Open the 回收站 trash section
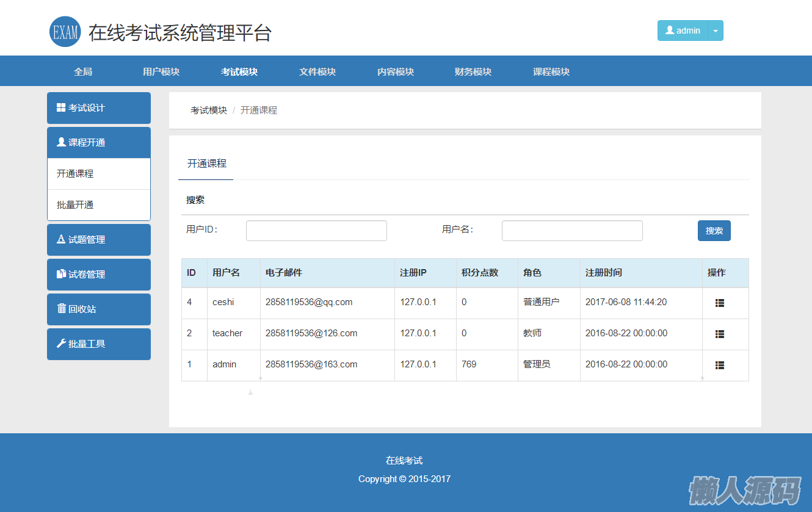The width and height of the screenshot is (812, 512). (98, 309)
